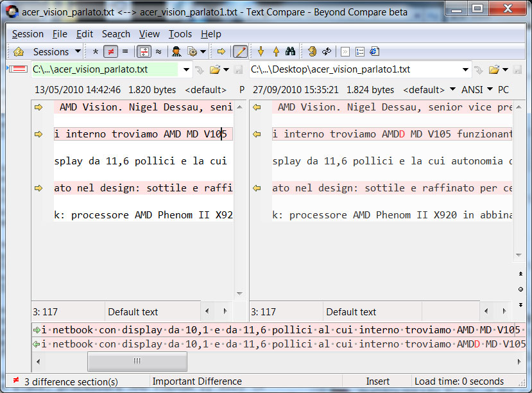
Task: Expand the left file path dropdown
Action: point(187,69)
